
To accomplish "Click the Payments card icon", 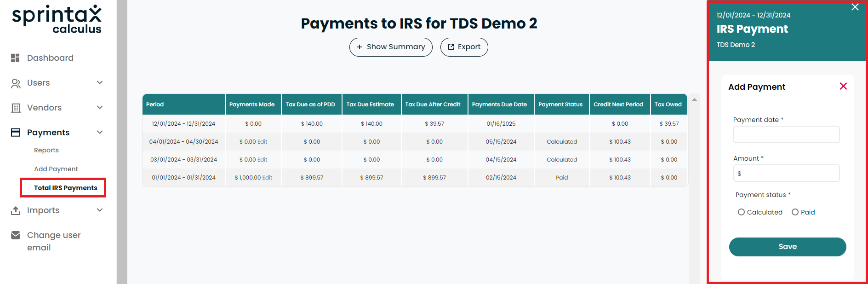I will (16, 133).
